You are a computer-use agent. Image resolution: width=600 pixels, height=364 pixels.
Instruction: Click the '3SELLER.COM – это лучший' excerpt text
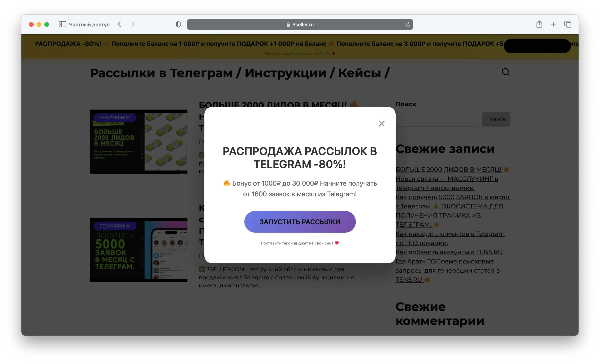[x=276, y=277]
